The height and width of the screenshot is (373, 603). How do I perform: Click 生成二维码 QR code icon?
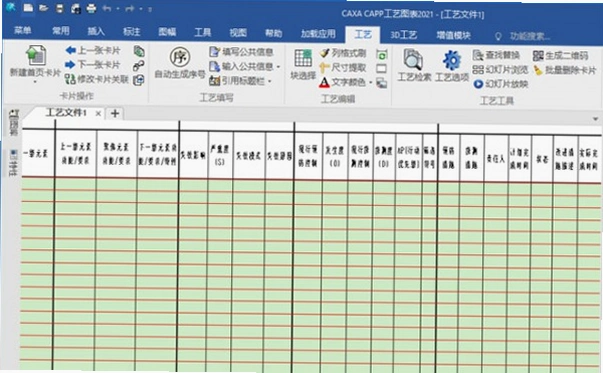tap(538, 56)
